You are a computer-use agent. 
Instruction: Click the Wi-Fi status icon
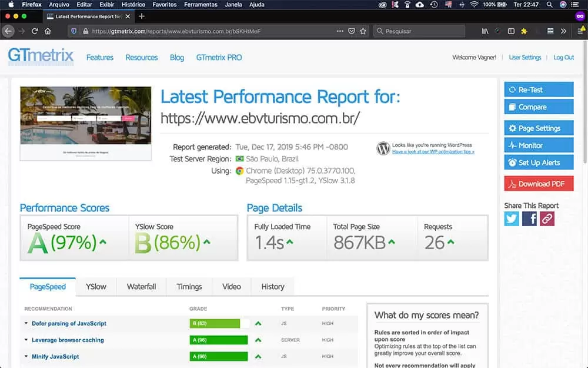click(x=475, y=5)
